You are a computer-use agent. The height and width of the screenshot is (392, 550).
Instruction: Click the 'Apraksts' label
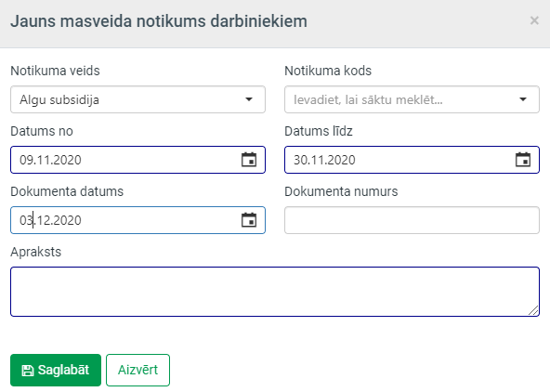(x=36, y=252)
